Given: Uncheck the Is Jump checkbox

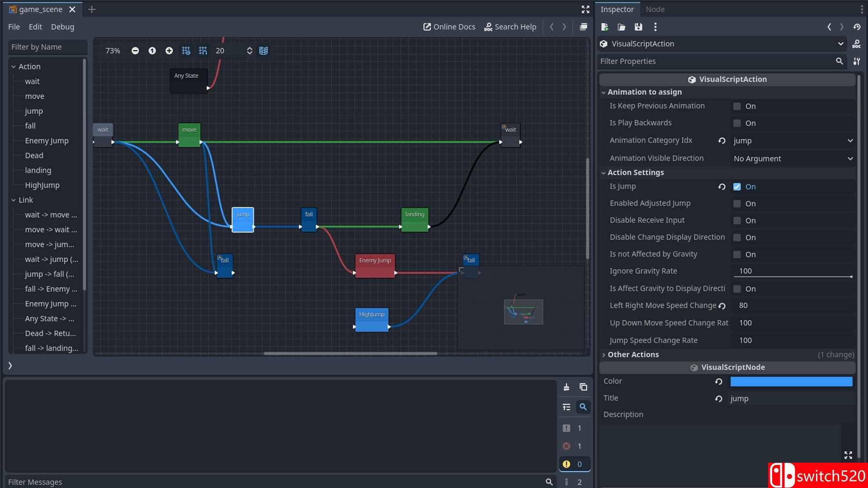Looking at the screenshot, I should [737, 187].
